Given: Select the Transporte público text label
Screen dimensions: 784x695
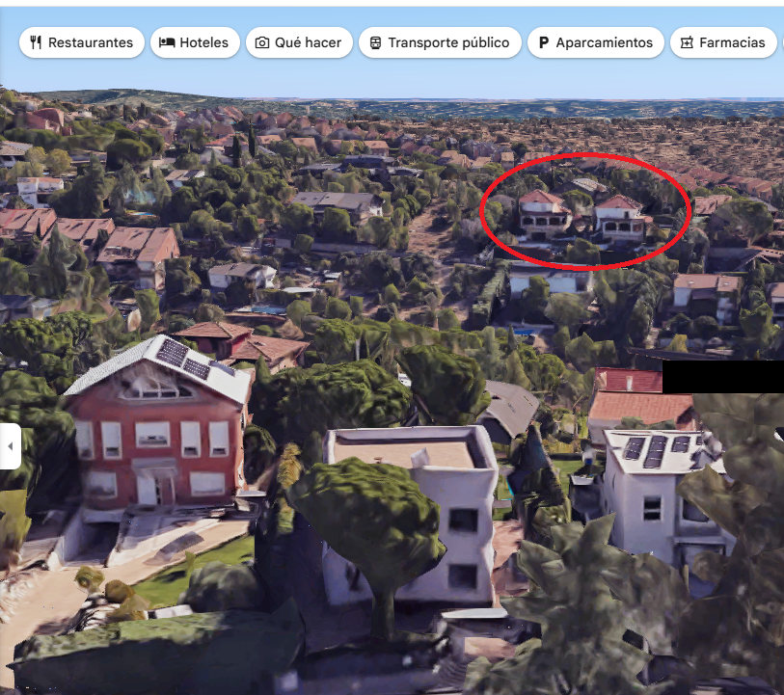Looking at the screenshot, I should 448,42.
